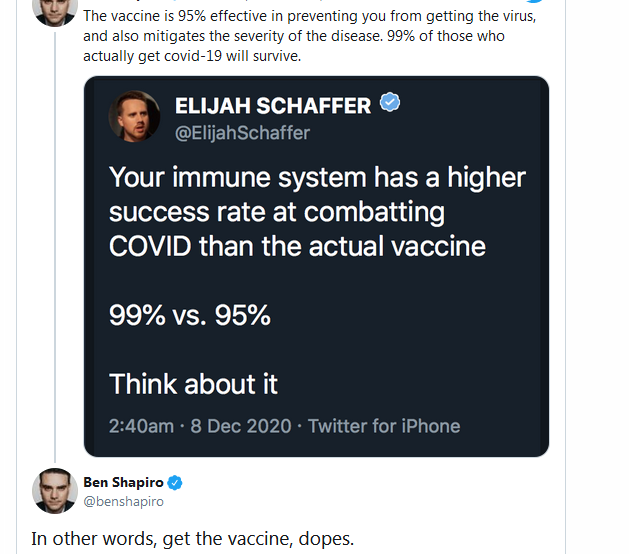Open the ELIJAH SCHAFFER display name
Screen dimensions: 629x554
tap(272, 105)
